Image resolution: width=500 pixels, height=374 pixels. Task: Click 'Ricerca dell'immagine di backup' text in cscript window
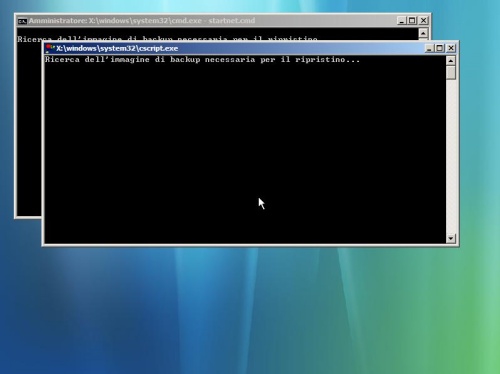pos(123,60)
